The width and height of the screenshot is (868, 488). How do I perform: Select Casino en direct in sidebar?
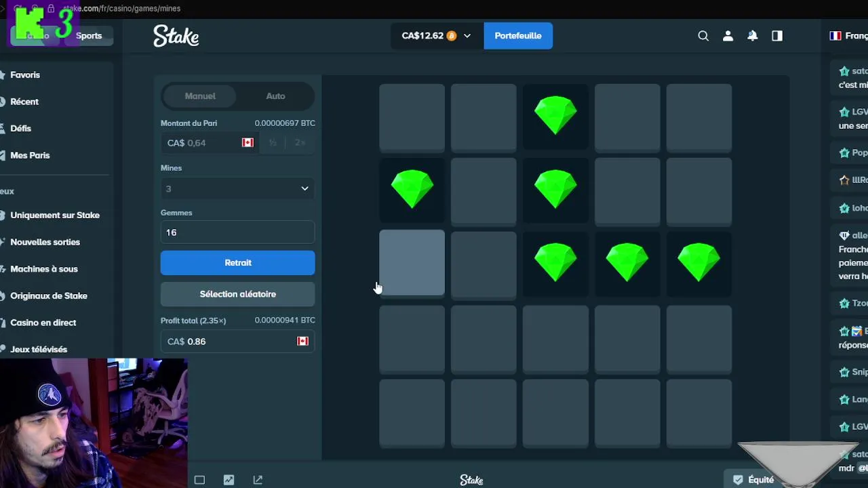(x=43, y=323)
